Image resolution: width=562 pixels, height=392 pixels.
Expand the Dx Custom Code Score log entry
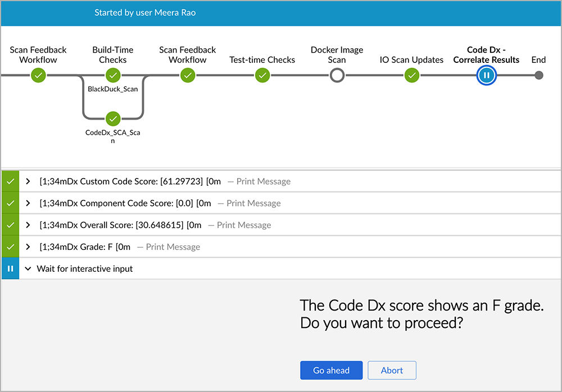pyautogui.click(x=27, y=181)
